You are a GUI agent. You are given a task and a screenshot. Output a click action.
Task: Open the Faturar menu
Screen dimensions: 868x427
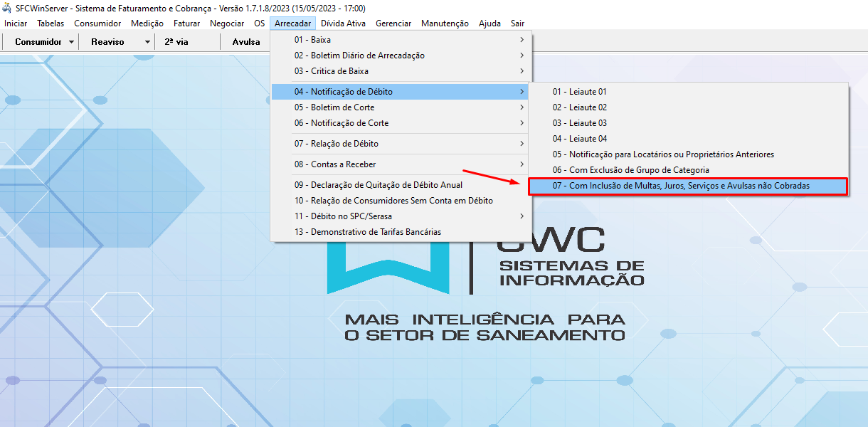[186, 23]
